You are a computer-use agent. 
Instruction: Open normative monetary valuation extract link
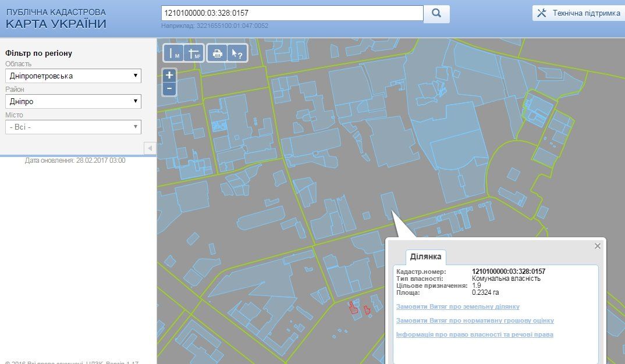474,320
